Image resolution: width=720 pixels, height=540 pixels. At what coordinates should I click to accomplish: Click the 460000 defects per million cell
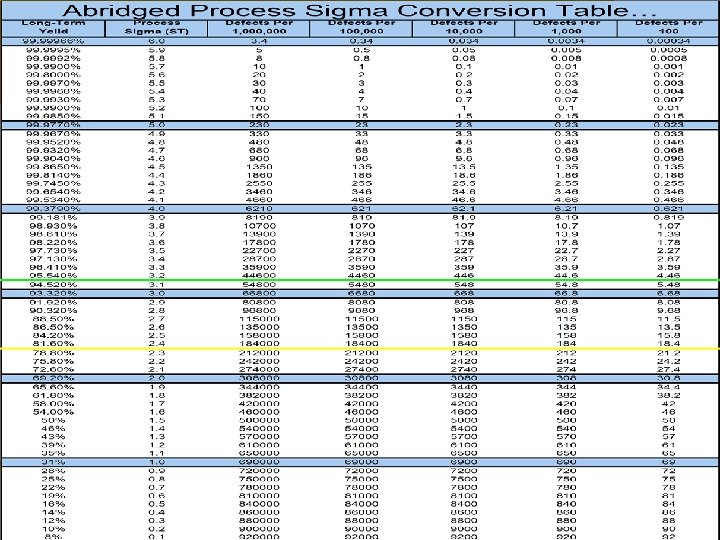coord(259,412)
